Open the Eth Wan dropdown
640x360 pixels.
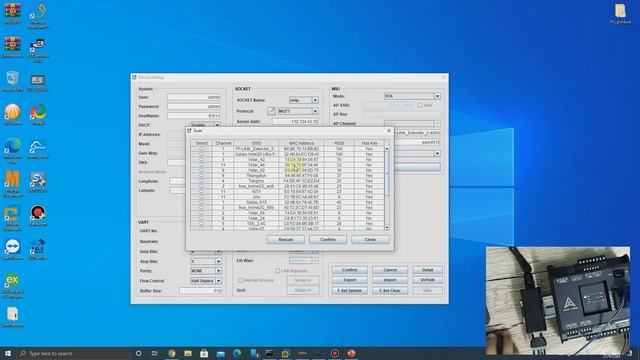tap(315, 260)
